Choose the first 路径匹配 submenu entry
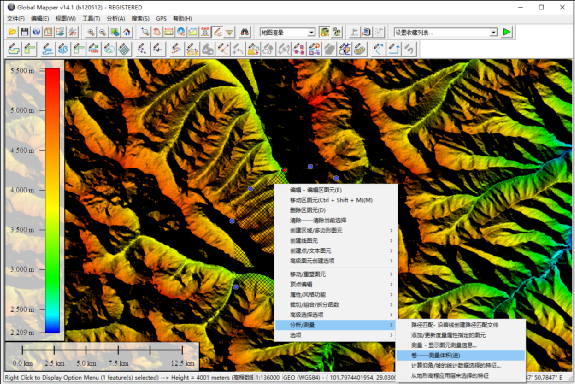The height and width of the screenshot is (384, 575). (461, 325)
